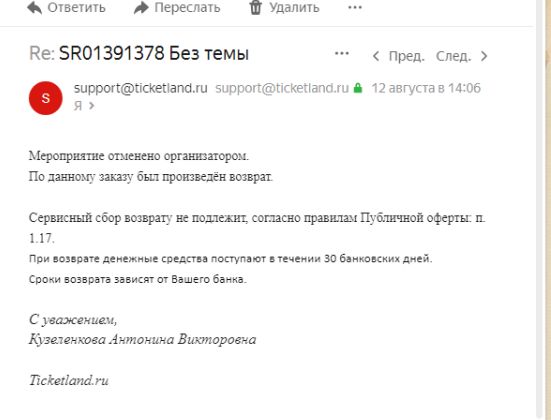Viewport: 551px width, 420px height.
Task: Open the toolbar more actions dots
Action: point(355,7)
